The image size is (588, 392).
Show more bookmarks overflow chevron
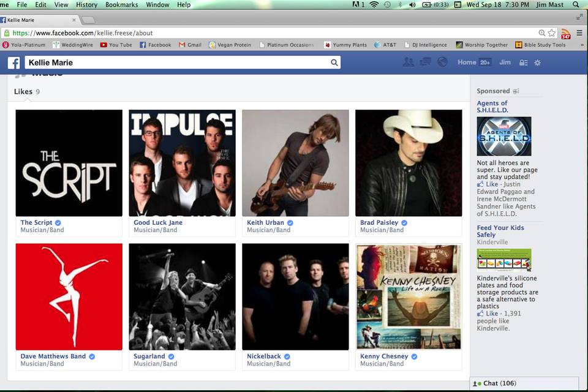pyautogui.click(x=582, y=45)
